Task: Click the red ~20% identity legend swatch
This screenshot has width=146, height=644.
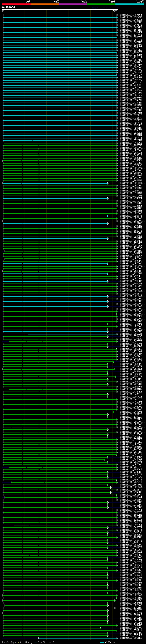Action: [16, 4]
